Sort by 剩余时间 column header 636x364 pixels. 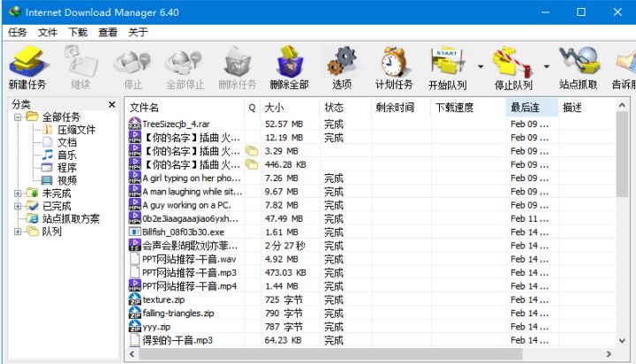click(401, 108)
